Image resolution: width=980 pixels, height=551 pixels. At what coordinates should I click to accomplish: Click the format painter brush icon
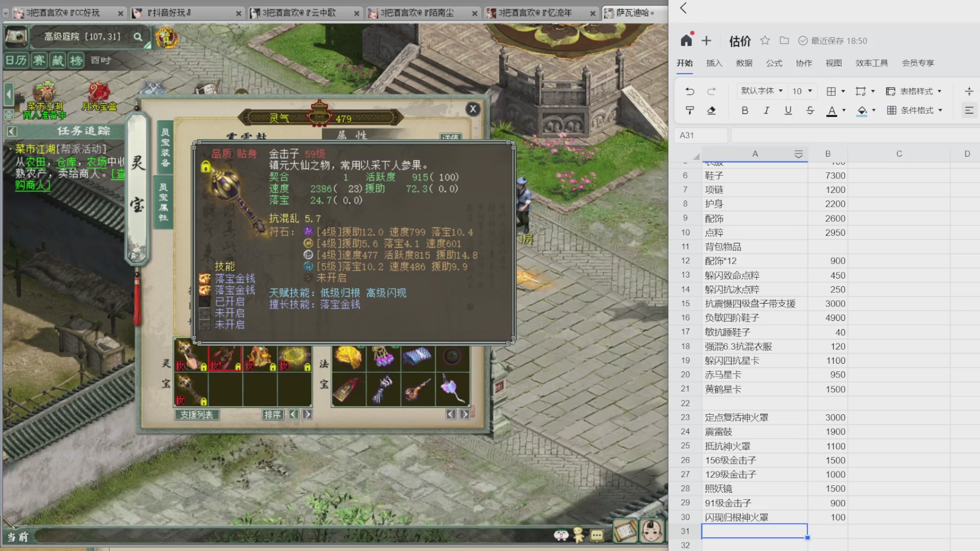[690, 110]
